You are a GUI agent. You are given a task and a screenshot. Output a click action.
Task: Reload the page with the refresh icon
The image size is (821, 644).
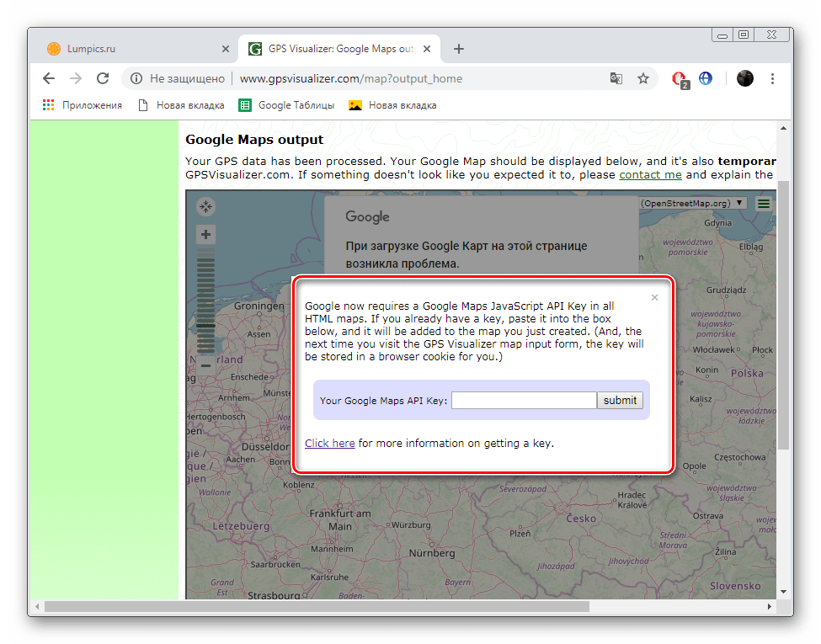[103, 78]
